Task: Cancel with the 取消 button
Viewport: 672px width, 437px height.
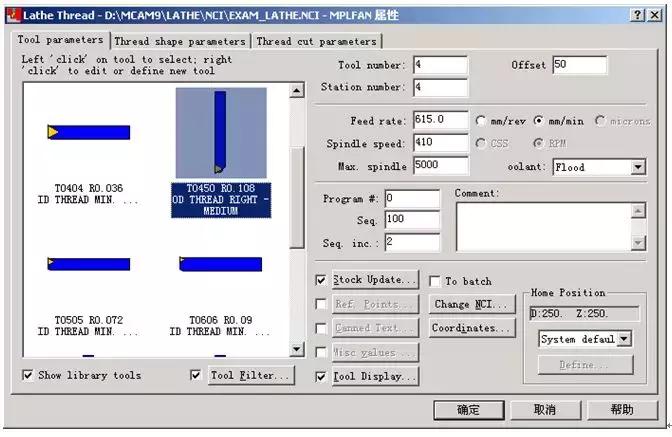Action: (545, 410)
